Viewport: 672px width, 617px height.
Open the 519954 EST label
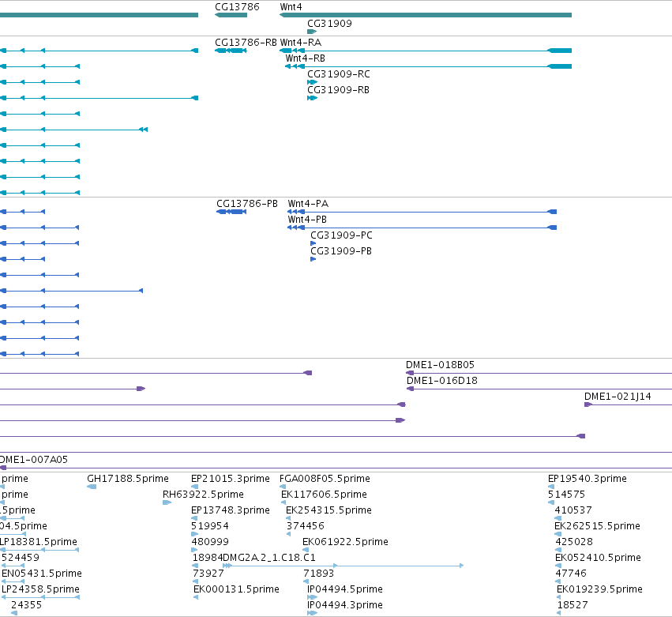click(x=210, y=525)
